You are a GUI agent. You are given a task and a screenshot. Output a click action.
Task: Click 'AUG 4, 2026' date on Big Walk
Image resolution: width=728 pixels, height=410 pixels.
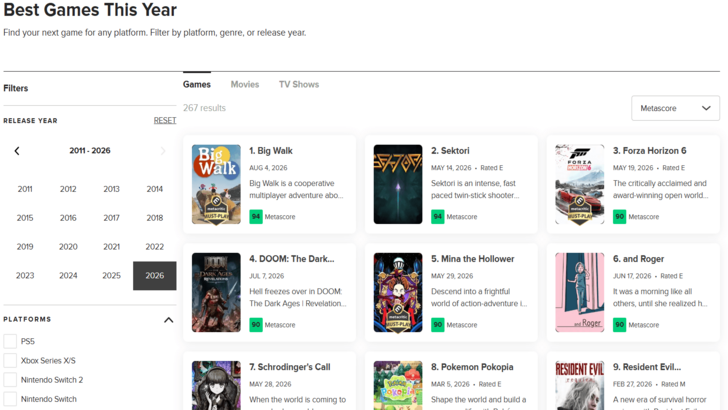pyautogui.click(x=268, y=168)
